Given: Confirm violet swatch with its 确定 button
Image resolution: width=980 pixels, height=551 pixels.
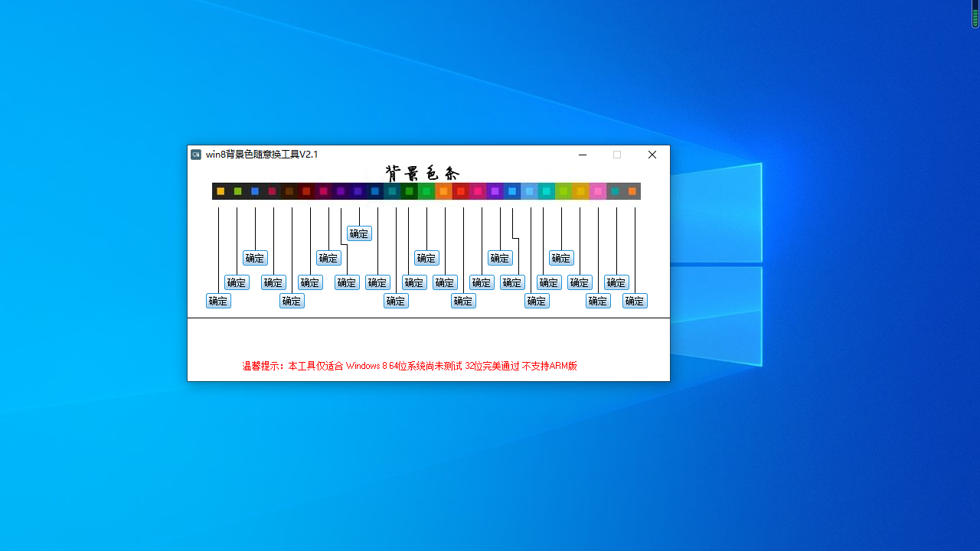Looking at the screenshot, I should [500, 258].
